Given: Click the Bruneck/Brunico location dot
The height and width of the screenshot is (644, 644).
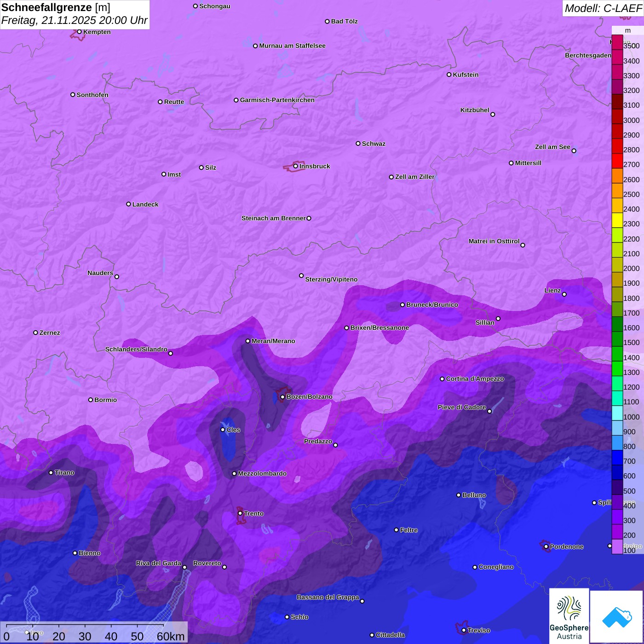Looking at the screenshot, I should tap(402, 305).
